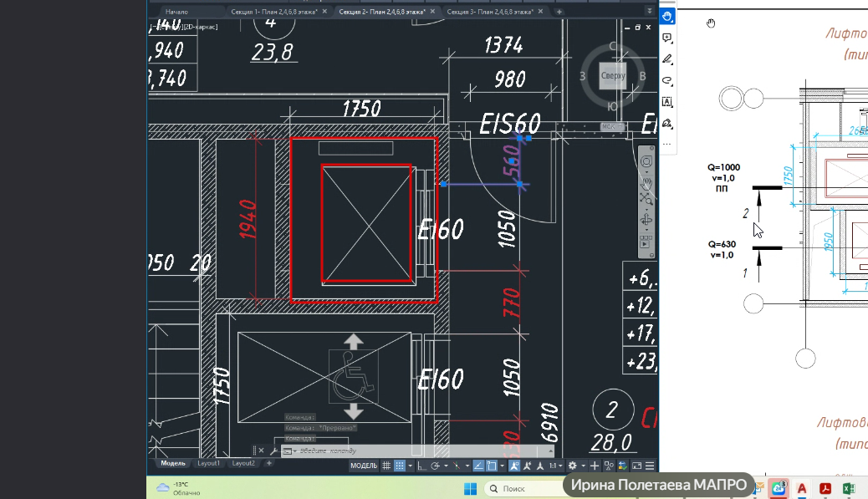Screen dimensions: 868x499
Task: Close the Секция 3 drawing tab
Action: [x=540, y=11]
